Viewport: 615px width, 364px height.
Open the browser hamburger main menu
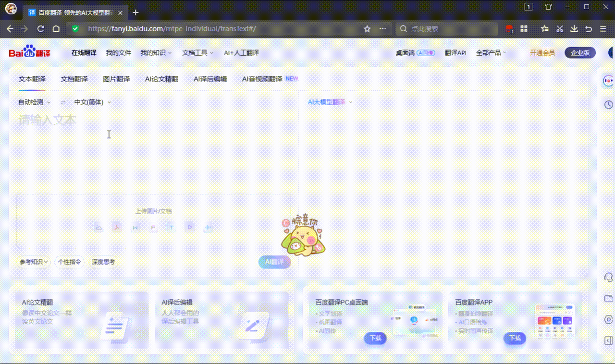pos(603,29)
